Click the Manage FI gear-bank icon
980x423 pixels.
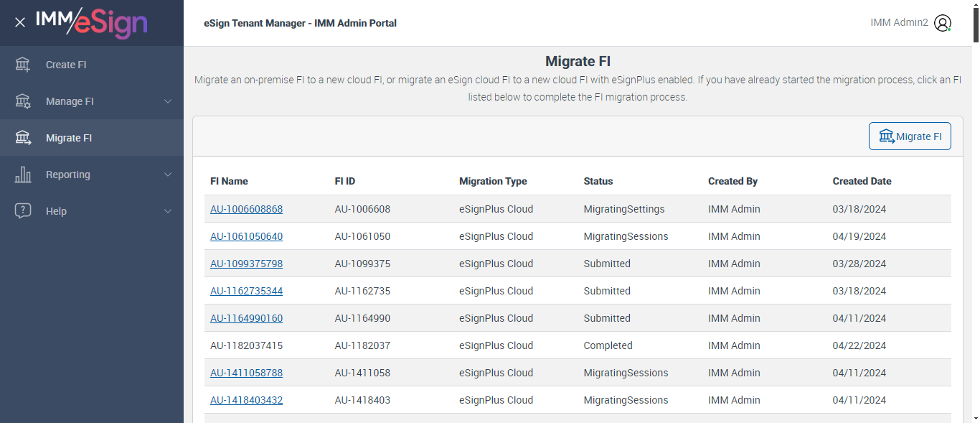point(23,101)
